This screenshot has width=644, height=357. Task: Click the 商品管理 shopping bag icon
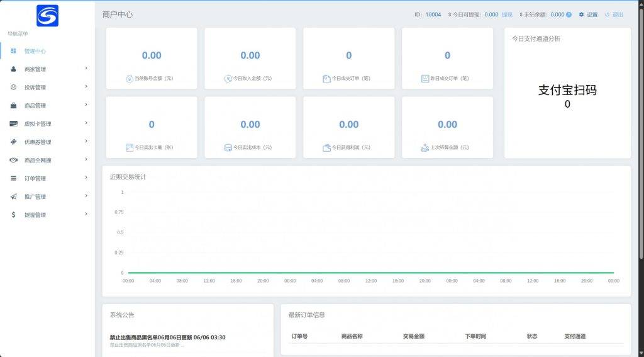tap(13, 106)
